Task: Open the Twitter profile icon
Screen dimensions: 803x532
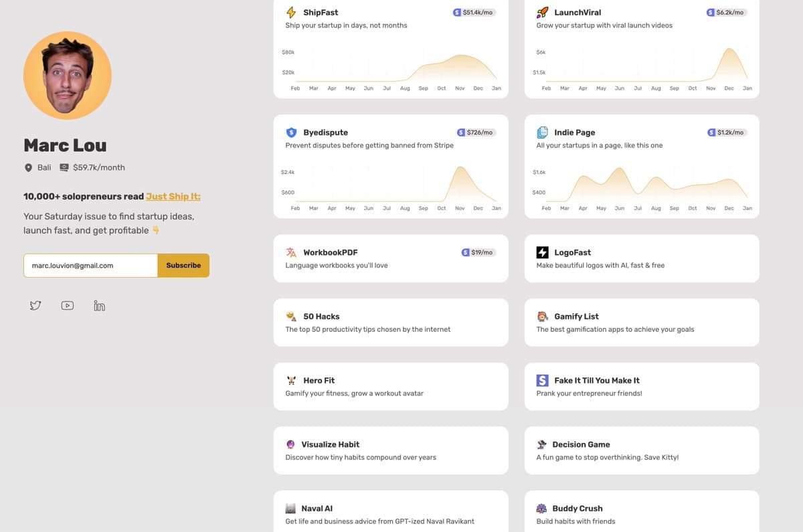Action: tap(35, 306)
